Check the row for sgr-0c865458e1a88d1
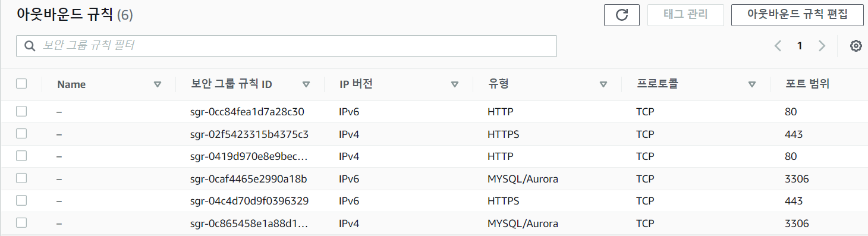The width and height of the screenshot is (868, 236). click(21, 223)
